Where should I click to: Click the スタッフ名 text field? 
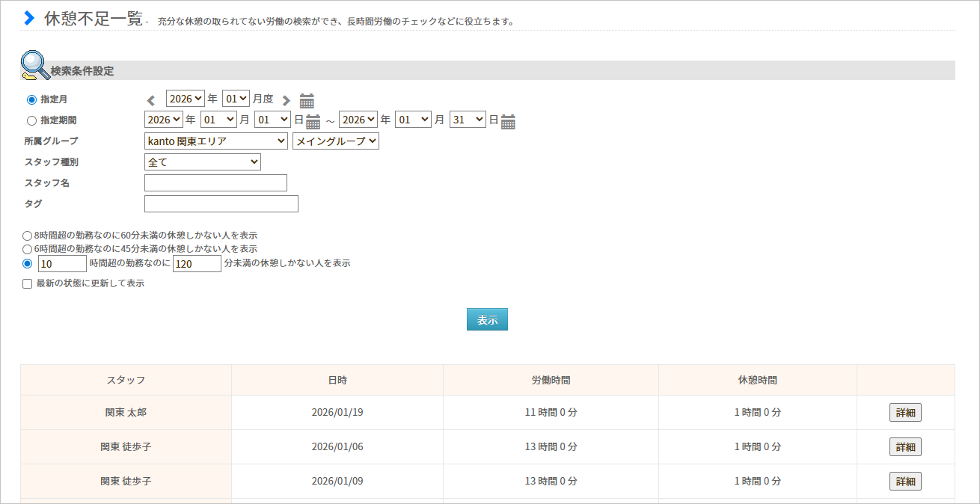click(215, 182)
